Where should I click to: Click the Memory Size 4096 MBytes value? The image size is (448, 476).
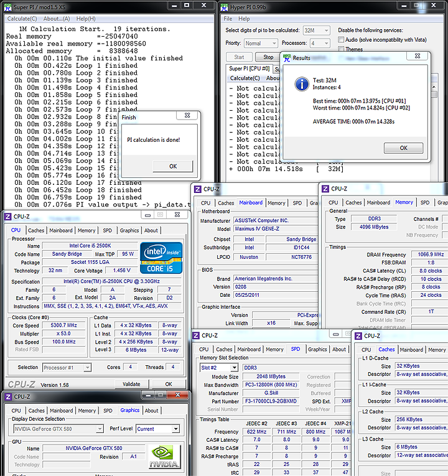(374, 226)
